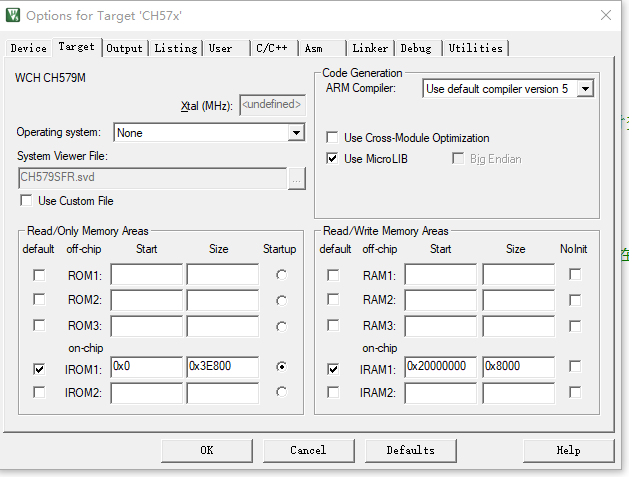Screen dimensions: 629x477
Task: Check the RAM3 default checkbox
Action: coord(333,325)
